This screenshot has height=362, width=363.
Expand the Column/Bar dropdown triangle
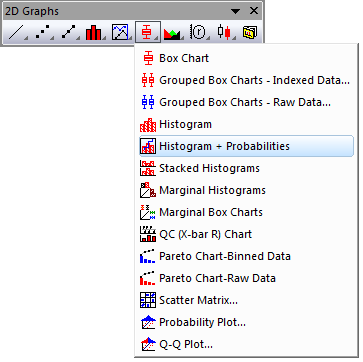(x=104, y=38)
